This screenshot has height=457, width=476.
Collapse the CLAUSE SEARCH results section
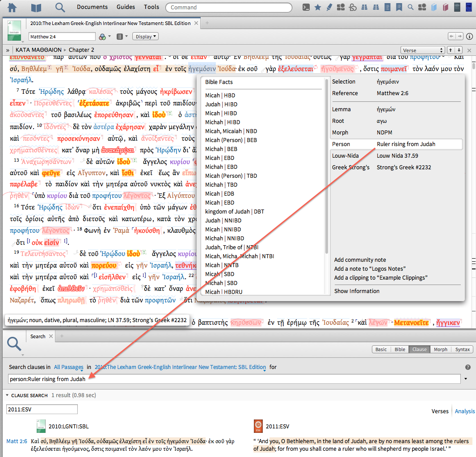[7, 395]
